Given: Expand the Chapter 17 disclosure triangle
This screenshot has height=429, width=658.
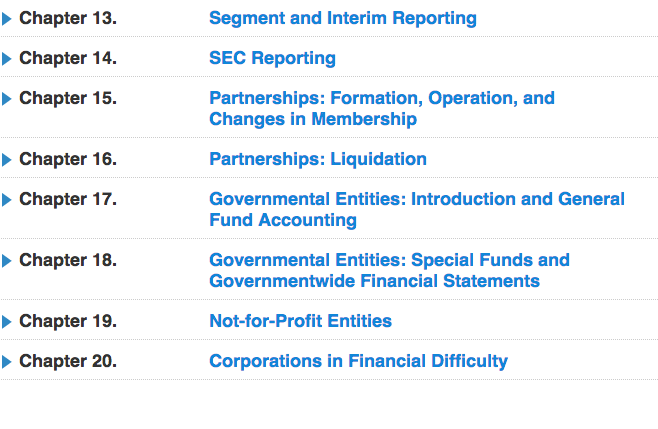Looking at the screenshot, I should point(7,200).
